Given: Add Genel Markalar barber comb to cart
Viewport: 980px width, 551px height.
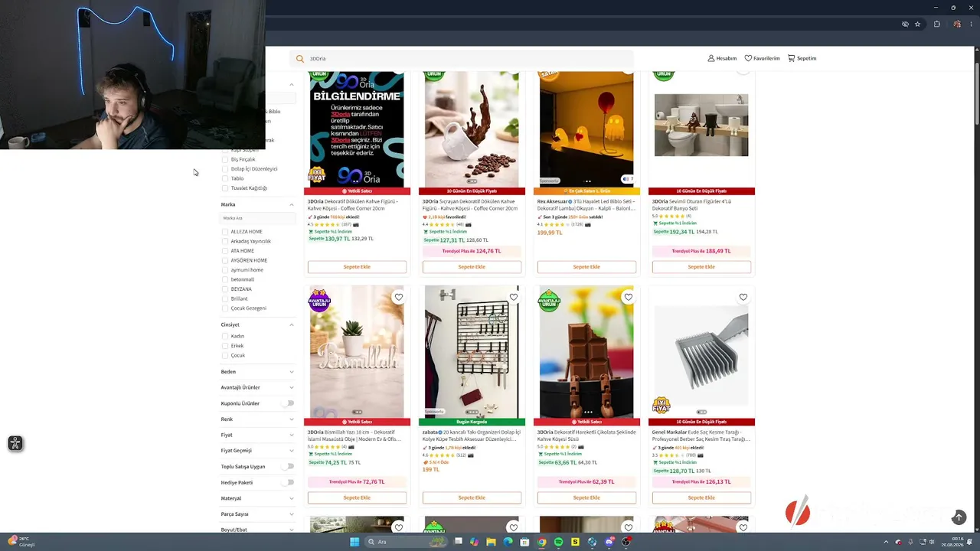Looking at the screenshot, I should [701, 497].
